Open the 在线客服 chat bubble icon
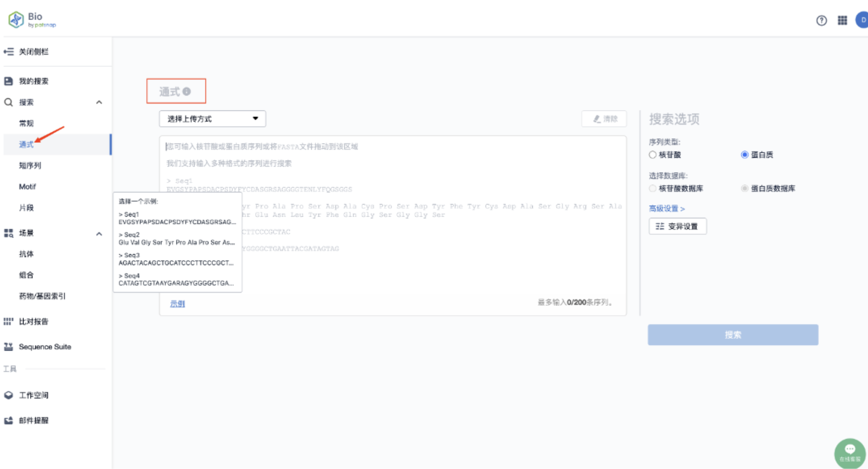The image size is (868, 469). (849, 452)
